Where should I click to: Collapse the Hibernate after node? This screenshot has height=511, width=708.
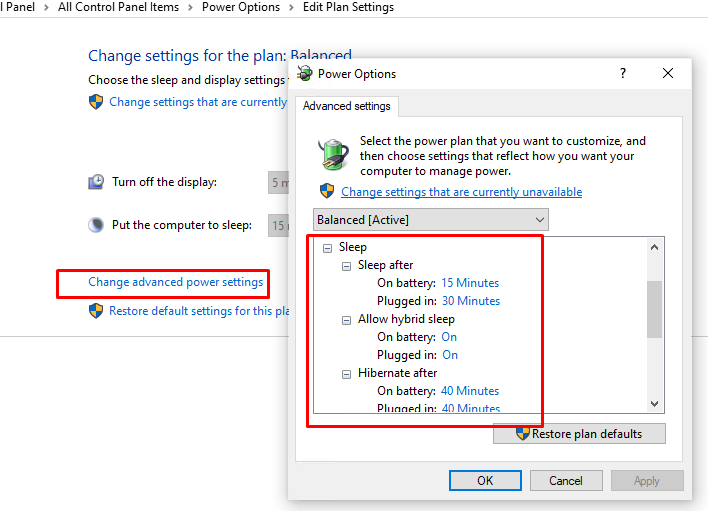click(346, 374)
